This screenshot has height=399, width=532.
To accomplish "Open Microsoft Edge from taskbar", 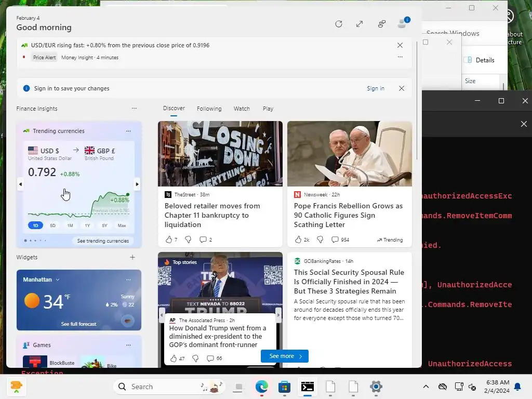I will point(262,387).
